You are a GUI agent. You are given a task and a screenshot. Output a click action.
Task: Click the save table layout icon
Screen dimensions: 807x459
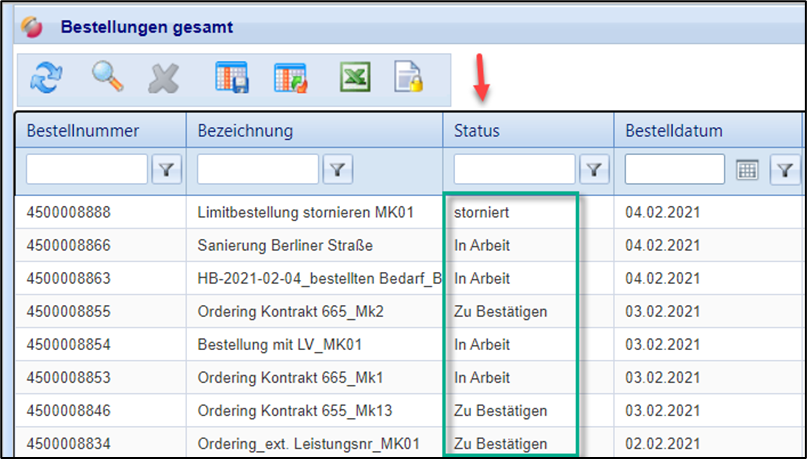231,79
